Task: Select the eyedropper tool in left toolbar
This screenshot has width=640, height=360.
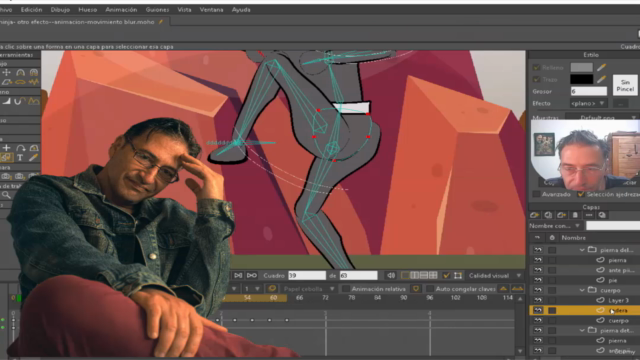Action: (33, 158)
